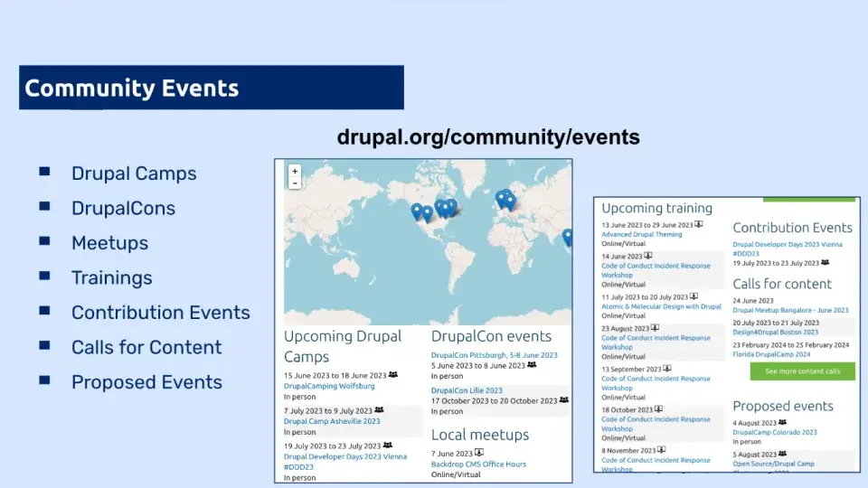This screenshot has height=488, width=868.
Task: Select the Proposed Events bullet text
Action: [x=146, y=382]
